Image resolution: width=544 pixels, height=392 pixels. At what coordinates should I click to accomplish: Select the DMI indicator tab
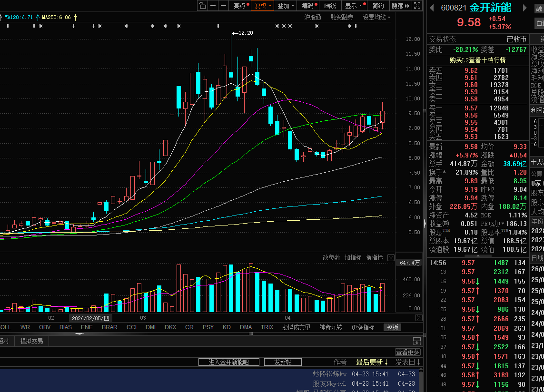150,327
